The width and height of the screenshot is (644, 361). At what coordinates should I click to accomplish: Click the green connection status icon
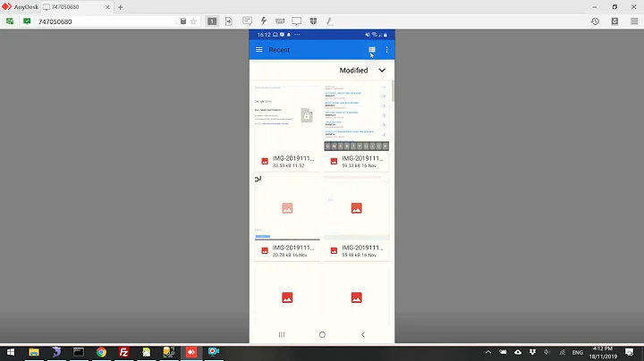[27, 21]
